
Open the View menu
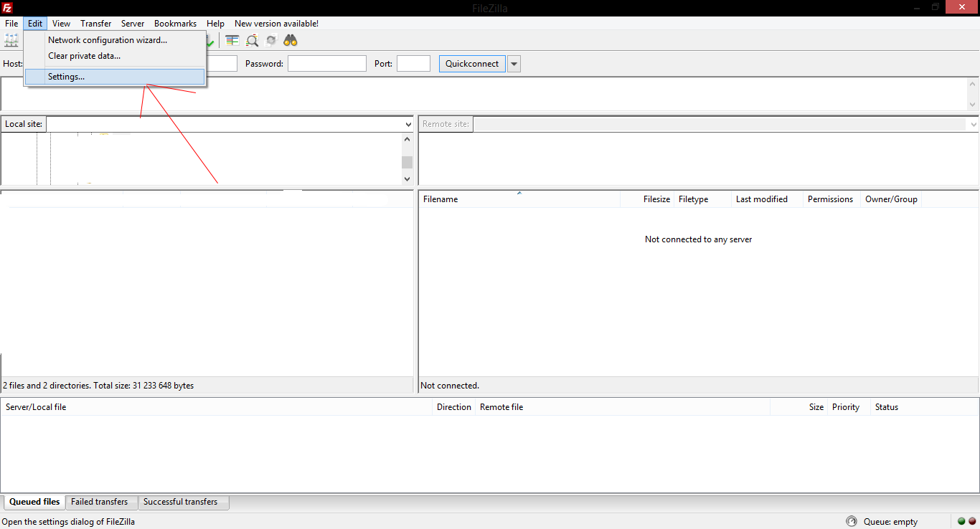point(61,24)
